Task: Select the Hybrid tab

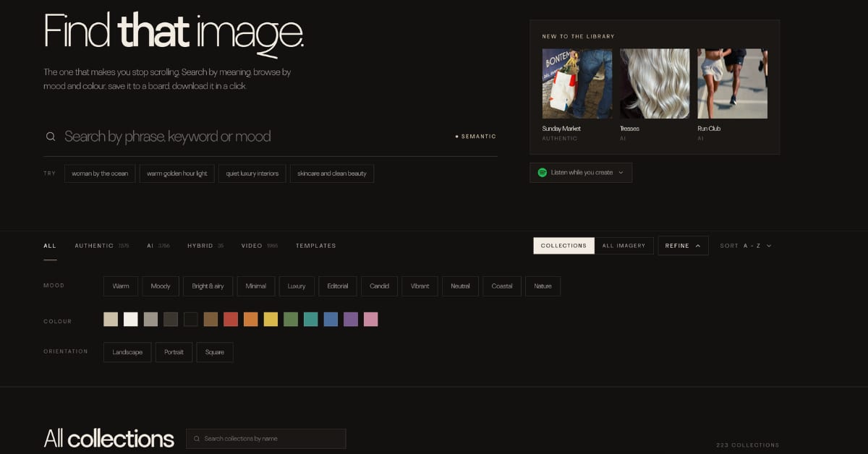Action: click(205, 246)
